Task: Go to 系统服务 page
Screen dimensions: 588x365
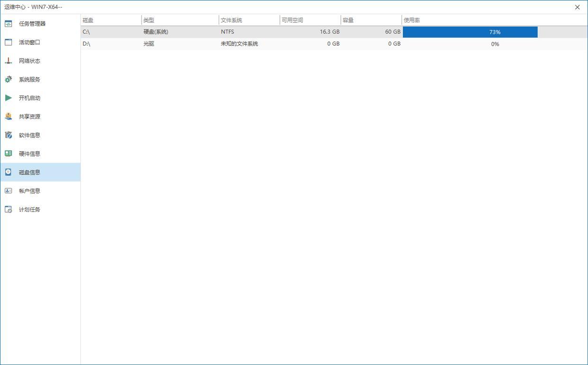Action: click(40, 79)
